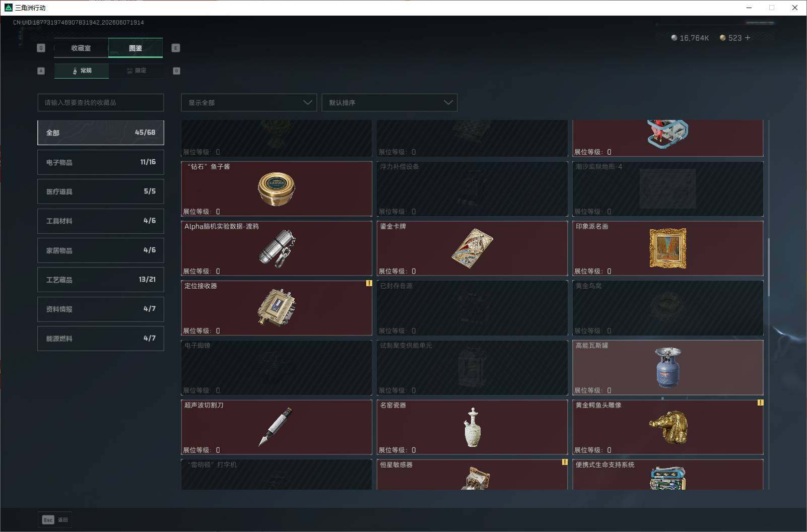Select the 常规 sub-tab
807x532 pixels.
tap(82, 71)
